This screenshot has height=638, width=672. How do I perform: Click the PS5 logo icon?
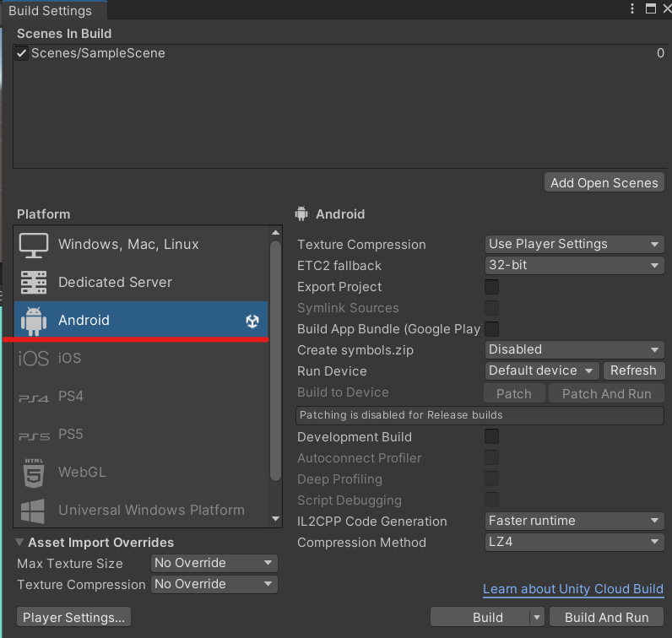(34, 436)
